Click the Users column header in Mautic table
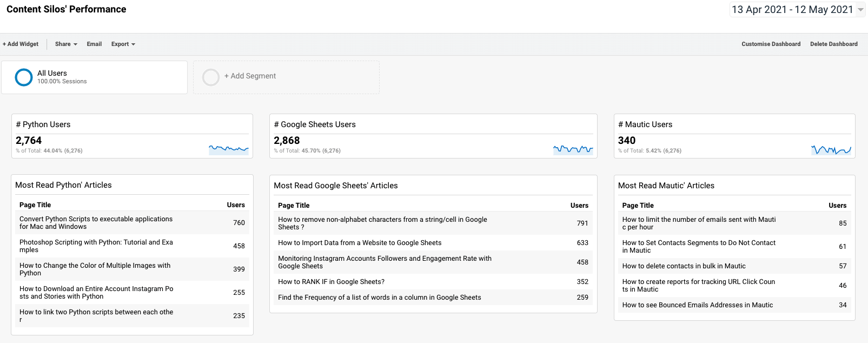Image resolution: width=868 pixels, height=343 pixels. [x=838, y=206]
